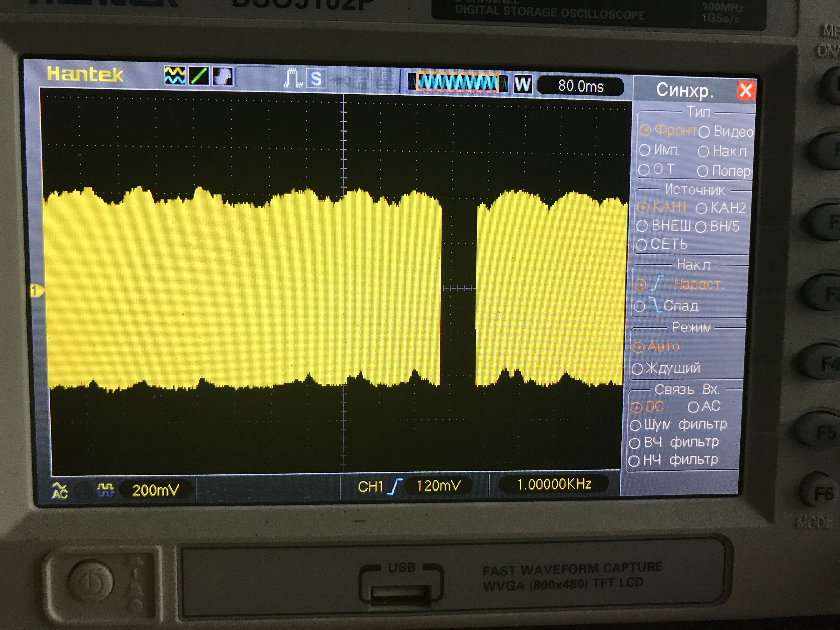The image size is (840, 630).
Task: Click the dual-waveform channel icon
Action: click(x=175, y=76)
